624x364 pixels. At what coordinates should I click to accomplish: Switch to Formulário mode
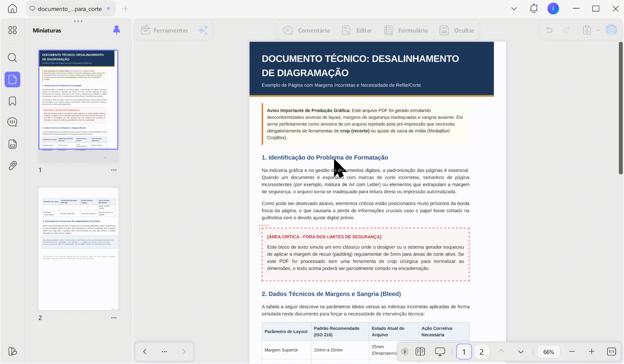click(x=406, y=30)
